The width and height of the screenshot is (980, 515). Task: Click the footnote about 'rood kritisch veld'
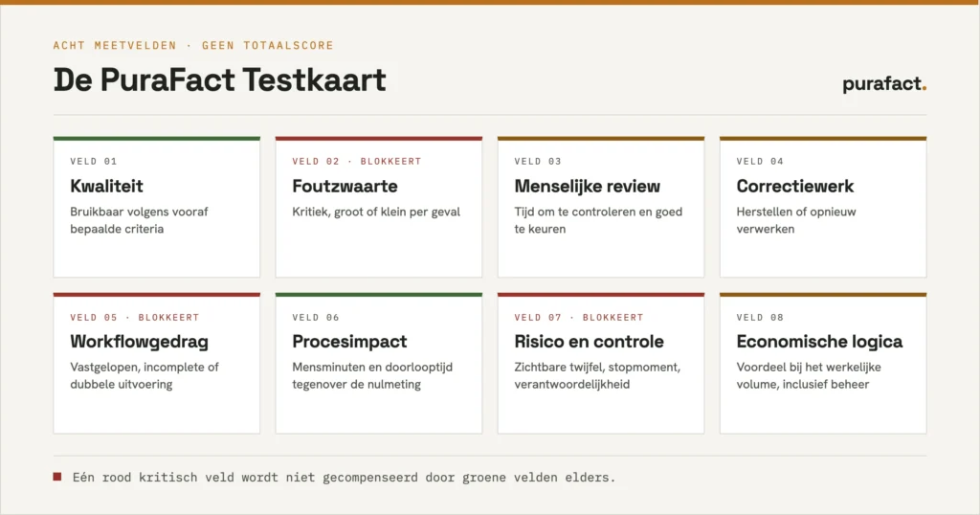[x=344, y=478]
